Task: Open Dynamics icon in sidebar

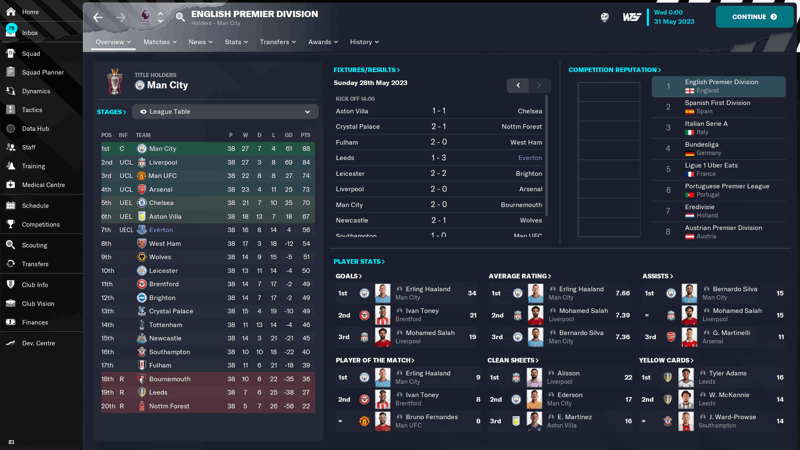Action: (11, 91)
